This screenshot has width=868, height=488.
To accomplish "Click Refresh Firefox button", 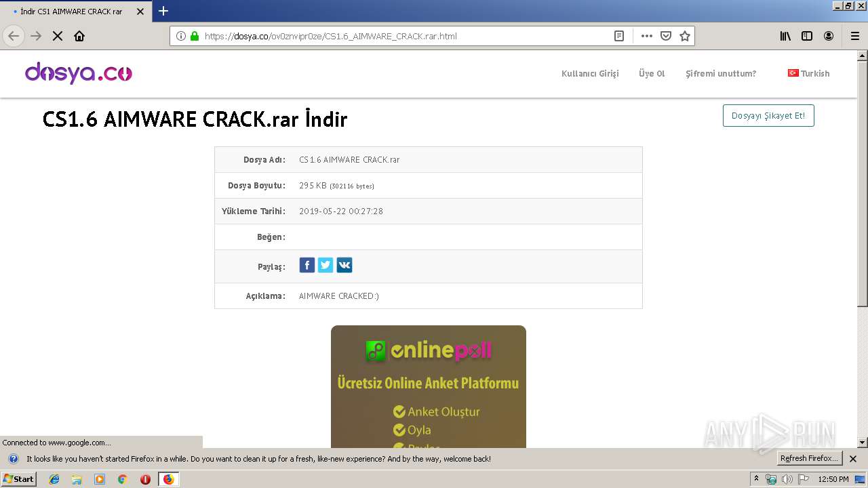I will click(809, 458).
